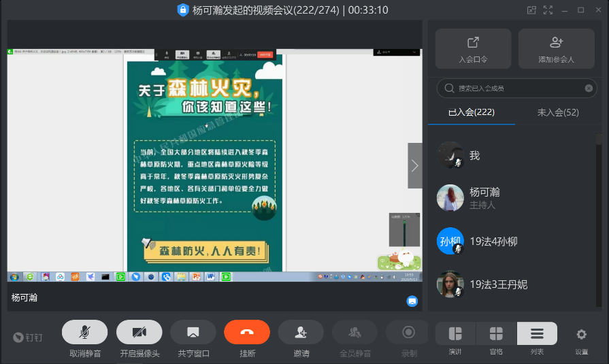This screenshot has height=364, width=609.
Task: Click the 添加参会人 button
Action: [x=556, y=48]
